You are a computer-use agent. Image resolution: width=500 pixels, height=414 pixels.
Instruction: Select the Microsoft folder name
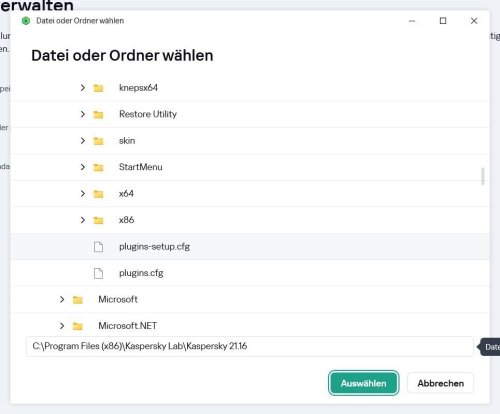pyautogui.click(x=118, y=299)
